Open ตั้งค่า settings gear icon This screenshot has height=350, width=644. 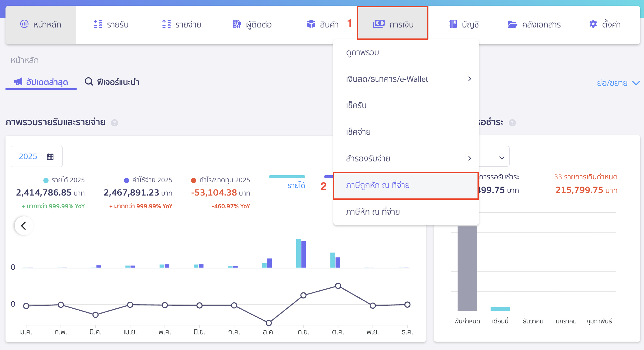click(593, 24)
